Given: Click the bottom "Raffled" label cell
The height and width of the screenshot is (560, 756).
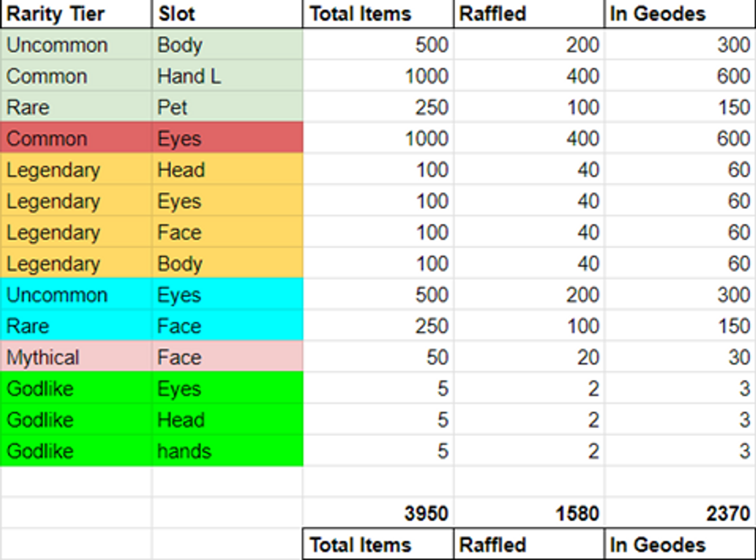Looking at the screenshot, I should tap(529, 544).
